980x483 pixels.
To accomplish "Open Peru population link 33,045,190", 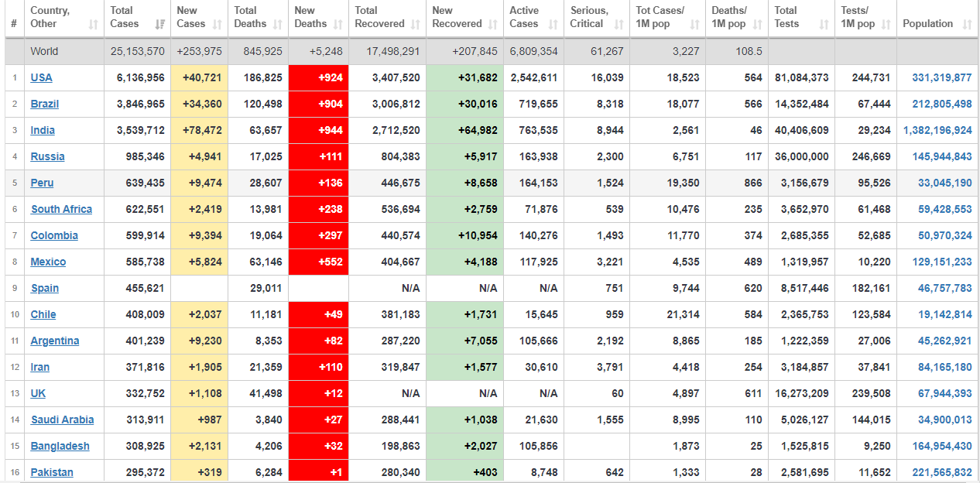I will tap(945, 183).
